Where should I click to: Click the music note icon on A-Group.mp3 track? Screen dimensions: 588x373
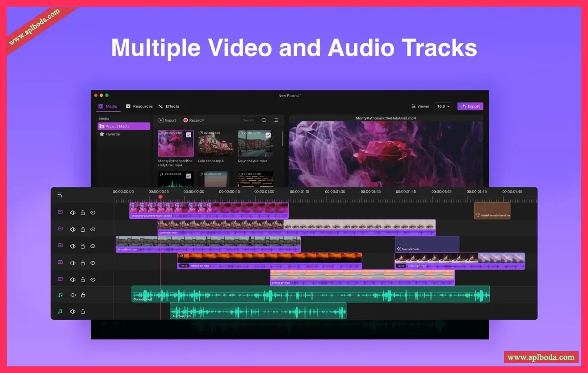click(x=60, y=311)
